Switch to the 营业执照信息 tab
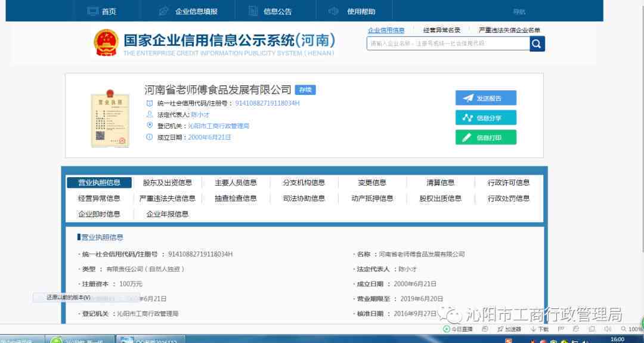 click(x=100, y=183)
